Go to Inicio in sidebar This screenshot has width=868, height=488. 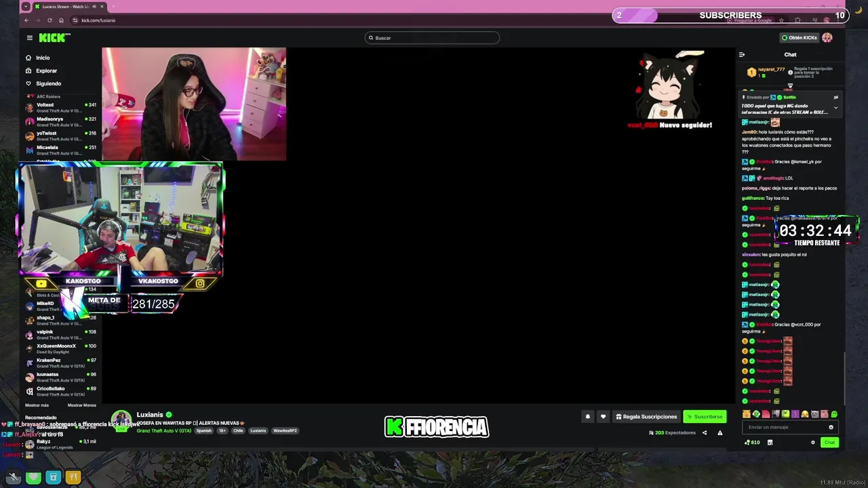(38, 58)
